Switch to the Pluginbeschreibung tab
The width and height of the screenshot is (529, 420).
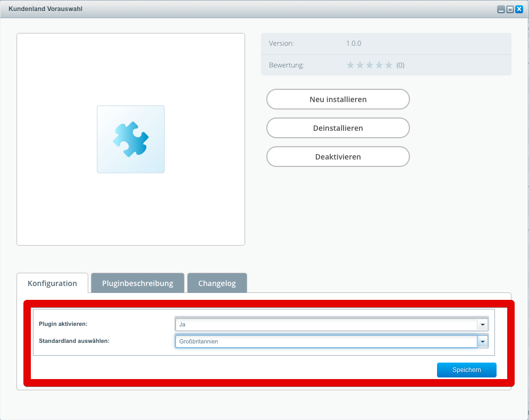138,283
